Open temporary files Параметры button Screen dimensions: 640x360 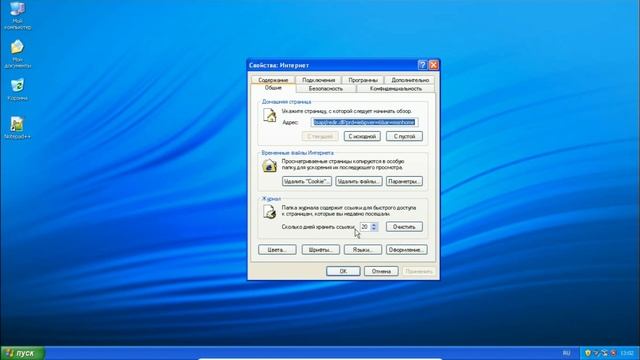[404, 181]
